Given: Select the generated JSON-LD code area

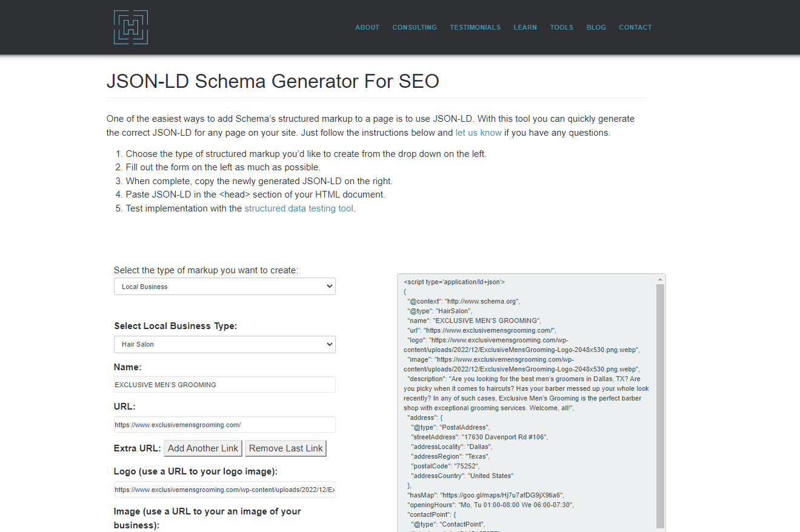Looking at the screenshot, I should (527, 394).
